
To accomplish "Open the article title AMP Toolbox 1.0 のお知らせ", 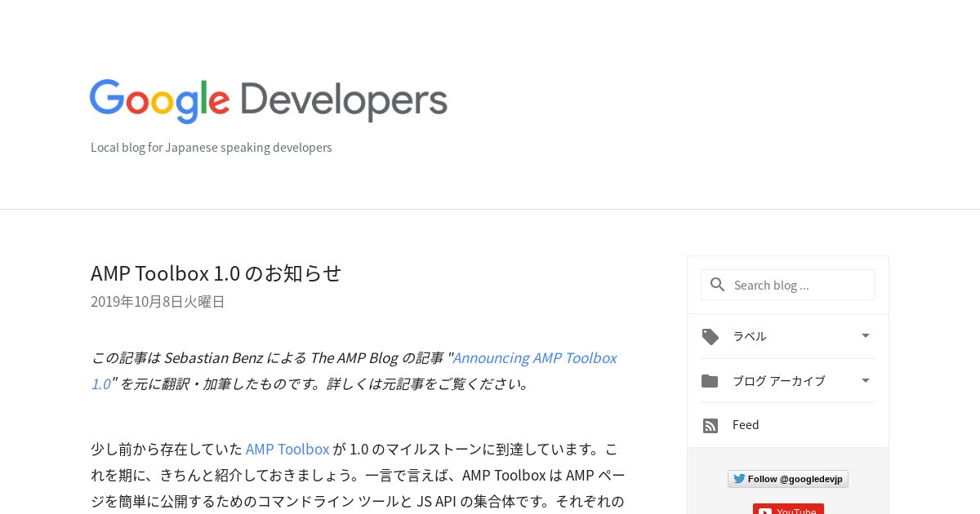I will (216, 273).
